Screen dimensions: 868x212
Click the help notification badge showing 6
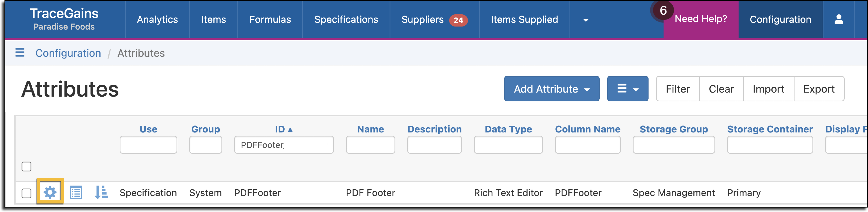coord(663,11)
